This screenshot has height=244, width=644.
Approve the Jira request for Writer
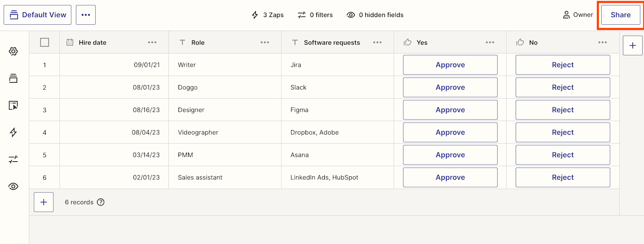pyautogui.click(x=450, y=65)
